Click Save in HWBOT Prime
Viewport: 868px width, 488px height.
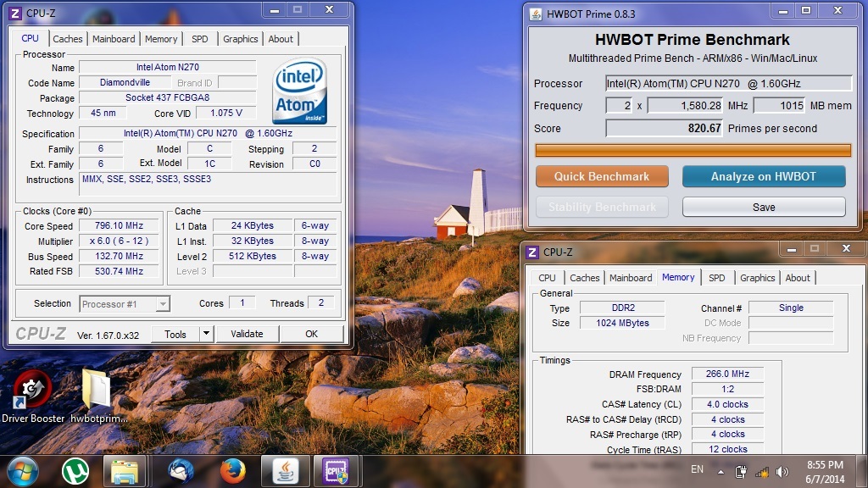click(x=764, y=207)
